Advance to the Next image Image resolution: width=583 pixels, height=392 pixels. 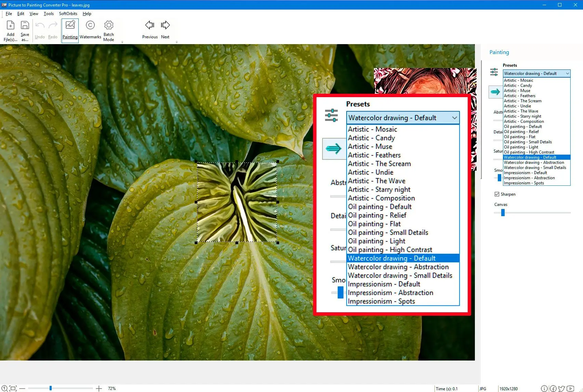(165, 30)
